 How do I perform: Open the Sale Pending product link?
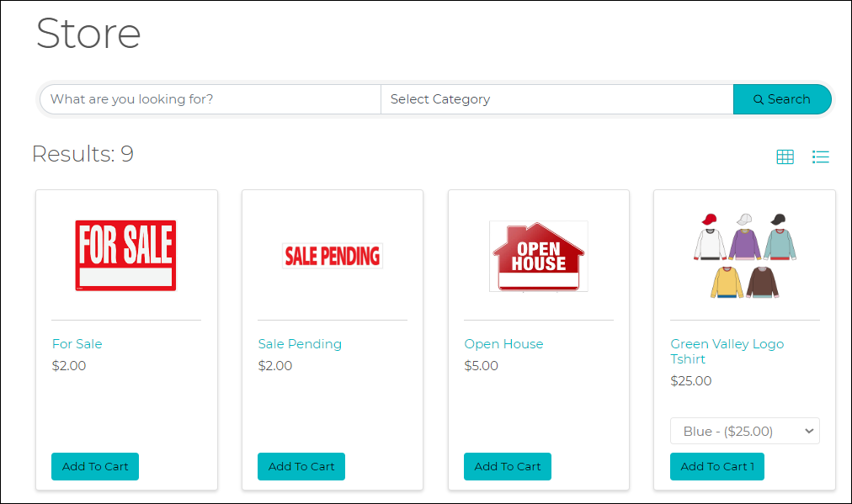(x=300, y=344)
